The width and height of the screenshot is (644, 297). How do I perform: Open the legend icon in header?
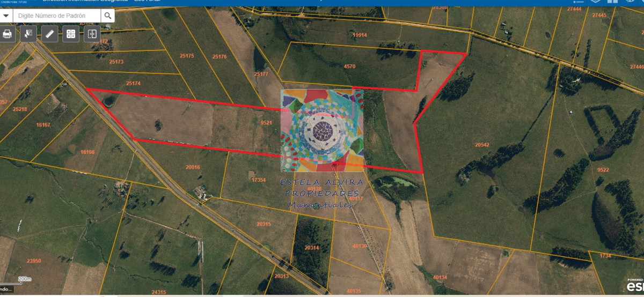tap(578, 2)
